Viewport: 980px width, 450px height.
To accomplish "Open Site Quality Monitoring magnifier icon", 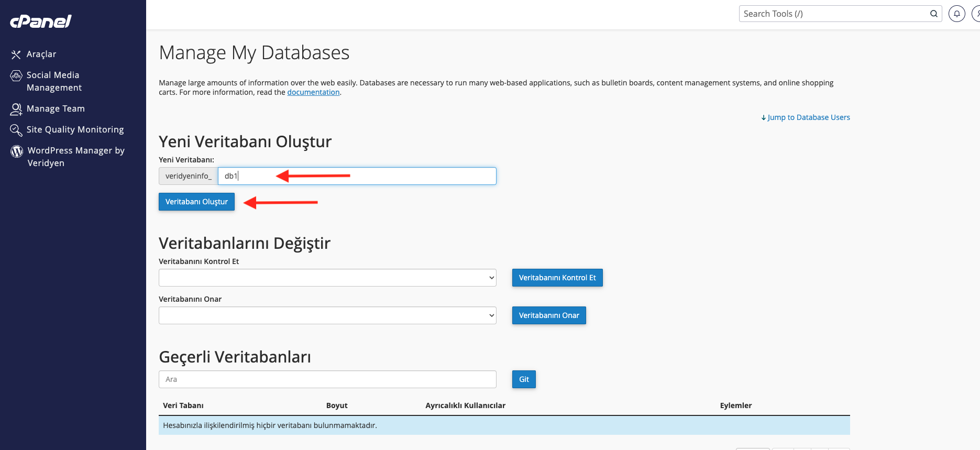I will 16,130.
